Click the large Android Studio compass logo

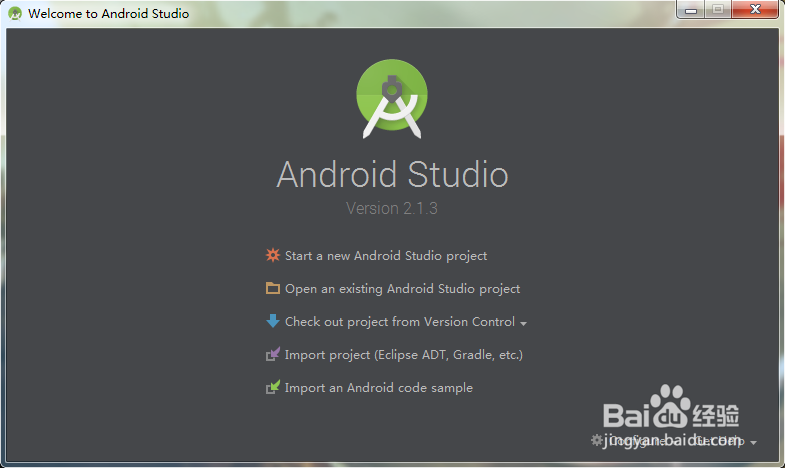(392, 99)
